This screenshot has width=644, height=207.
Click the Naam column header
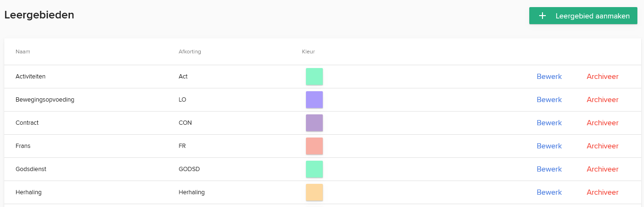pyautogui.click(x=23, y=52)
